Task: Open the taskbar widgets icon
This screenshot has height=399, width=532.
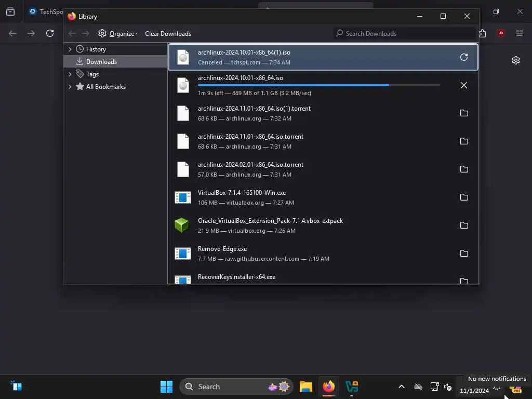Action: pyautogui.click(x=16, y=386)
